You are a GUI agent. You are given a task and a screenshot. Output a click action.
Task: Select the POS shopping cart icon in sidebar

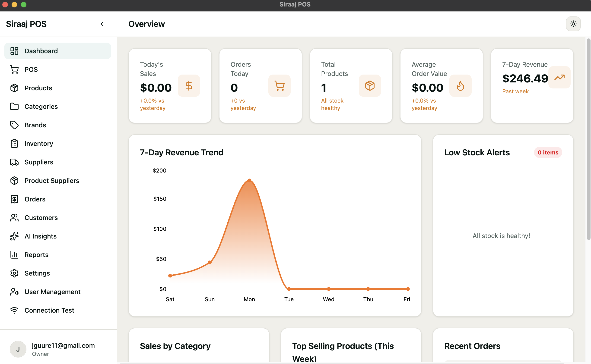[14, 69]
